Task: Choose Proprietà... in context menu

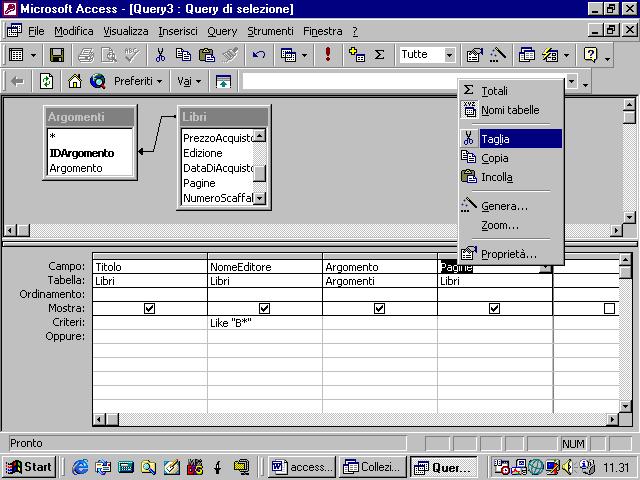Action: (511, 254)
